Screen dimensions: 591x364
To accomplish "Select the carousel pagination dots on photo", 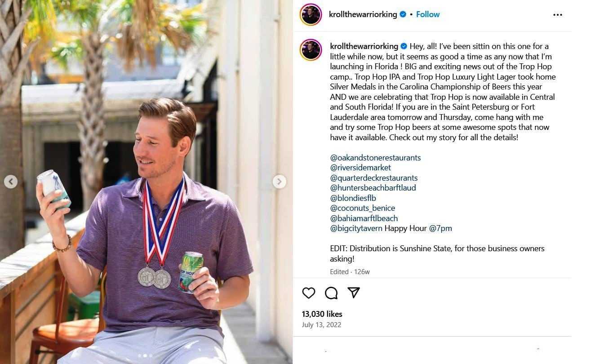I will click(x=145, y=355).
